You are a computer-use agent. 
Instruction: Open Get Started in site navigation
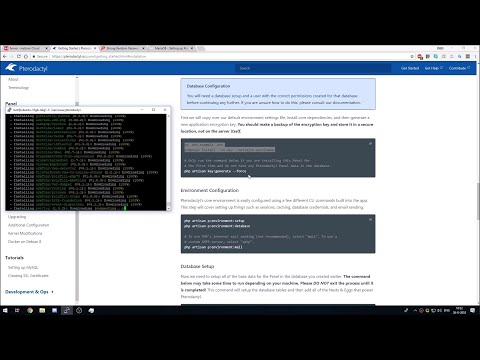[x=410, y=68]
